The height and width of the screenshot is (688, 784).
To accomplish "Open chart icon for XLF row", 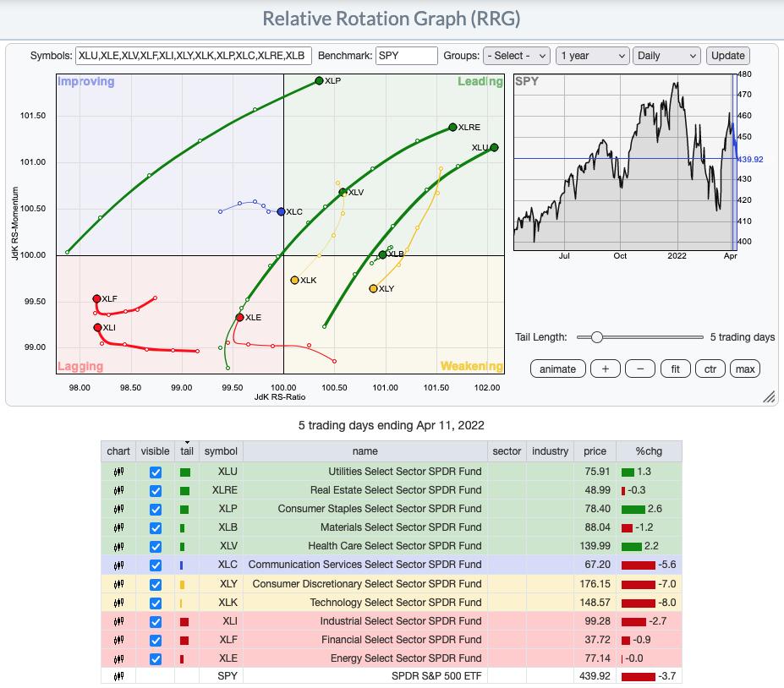I will click(x=118, y=640).
